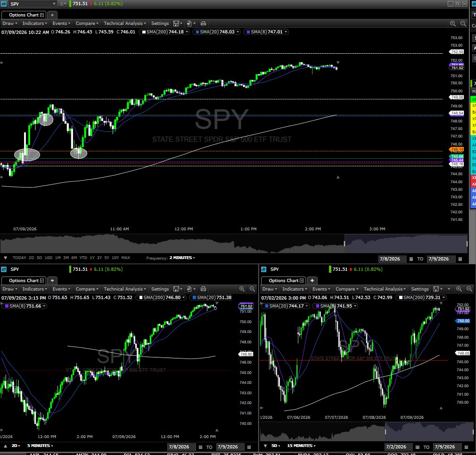Change the 2 MINUTES frequency dropdown

[182, 258]
